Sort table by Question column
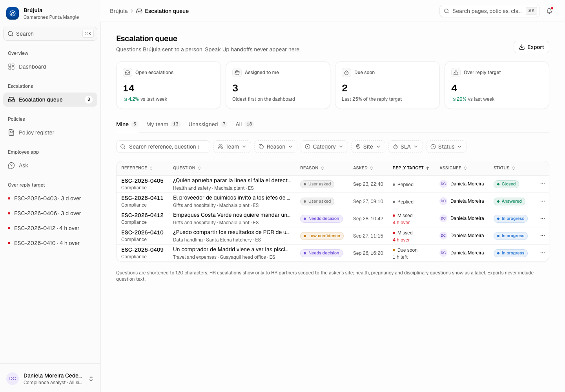 pyautogui.click(x=187, y=168)
